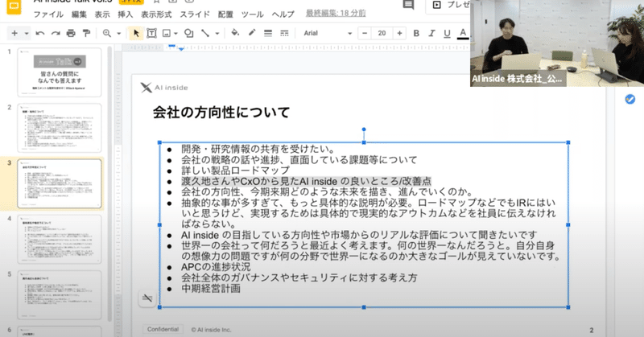Click the slide title 会社の方向性について

coord(221,112)
